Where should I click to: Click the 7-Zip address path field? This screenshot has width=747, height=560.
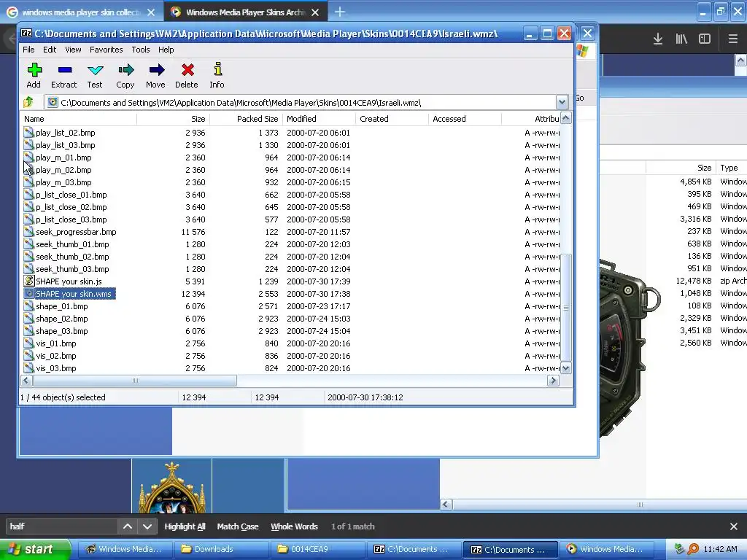301,102
